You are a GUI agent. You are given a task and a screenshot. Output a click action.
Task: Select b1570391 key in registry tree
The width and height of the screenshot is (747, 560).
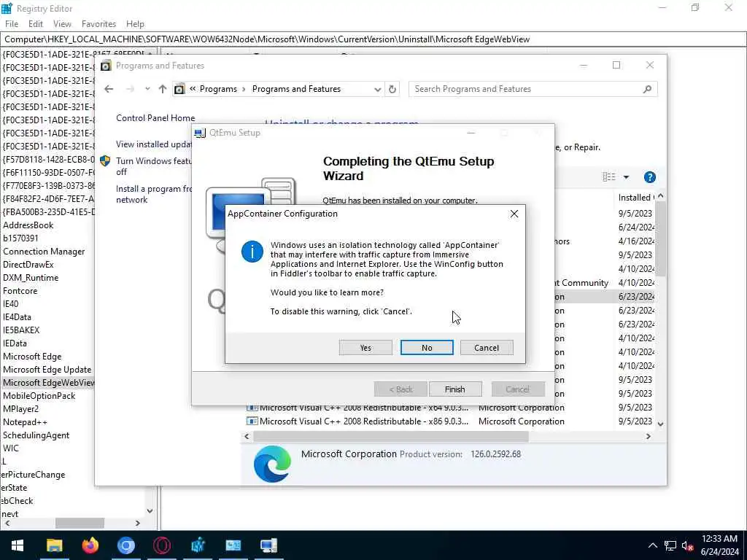pyautogui.click(x=20, y=238)
